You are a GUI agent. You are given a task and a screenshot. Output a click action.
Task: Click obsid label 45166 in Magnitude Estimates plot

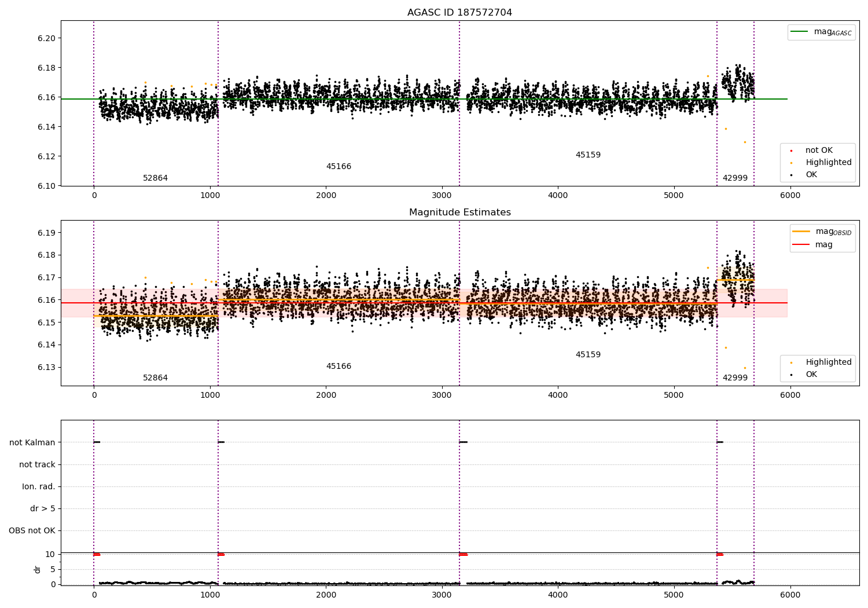tap(339, 367)
